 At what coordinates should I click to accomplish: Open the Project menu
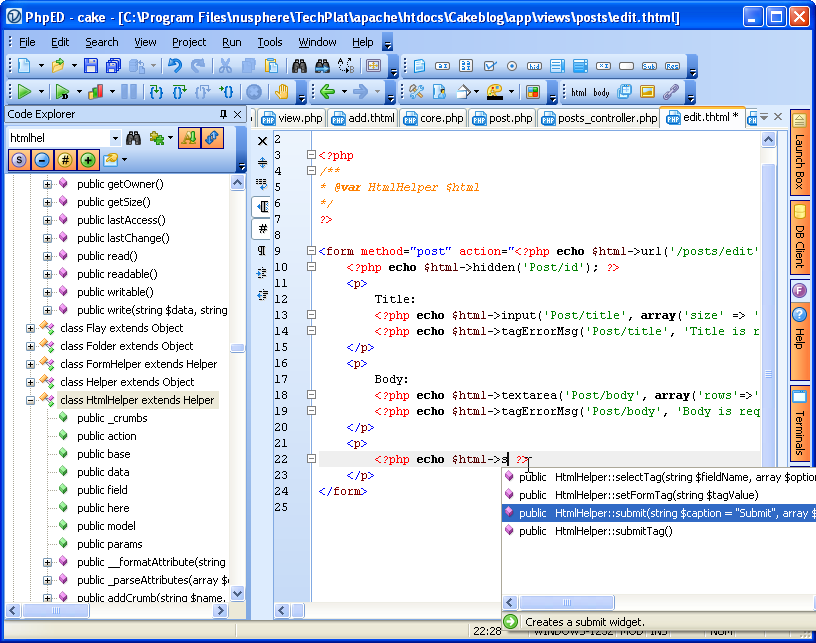click(189, 42)
